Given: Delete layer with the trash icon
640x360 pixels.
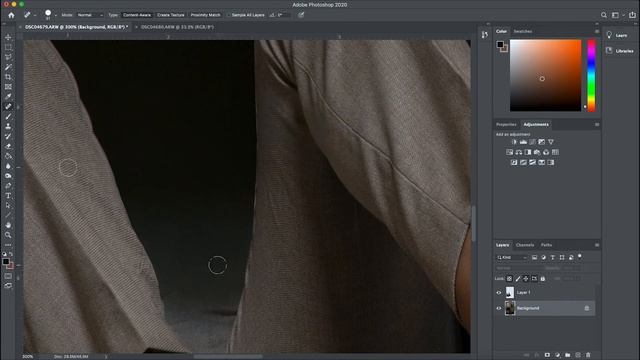Looking at the screenshot, I should [588, 355].
